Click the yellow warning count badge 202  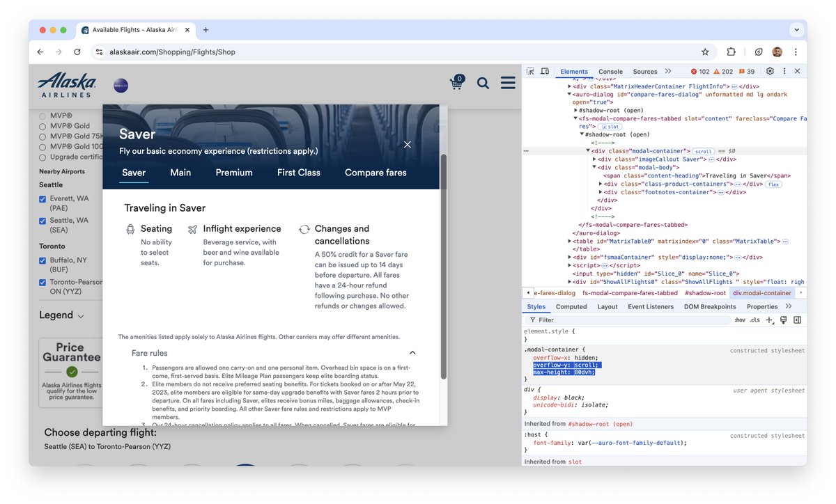coord(723,72)
